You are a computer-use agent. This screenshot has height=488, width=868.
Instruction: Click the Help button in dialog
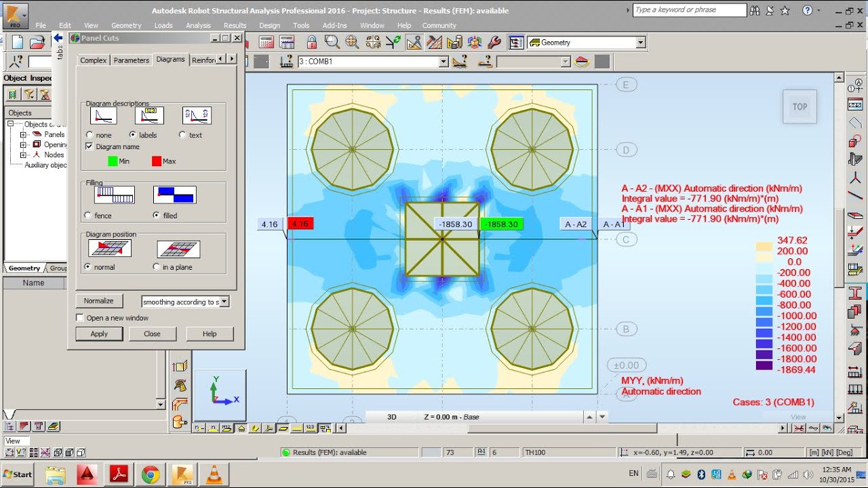[x=210, y=333]
